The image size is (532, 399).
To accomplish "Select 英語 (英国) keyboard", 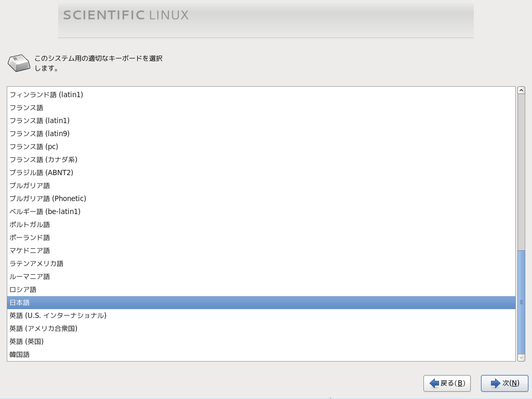I will pos(261,341).
